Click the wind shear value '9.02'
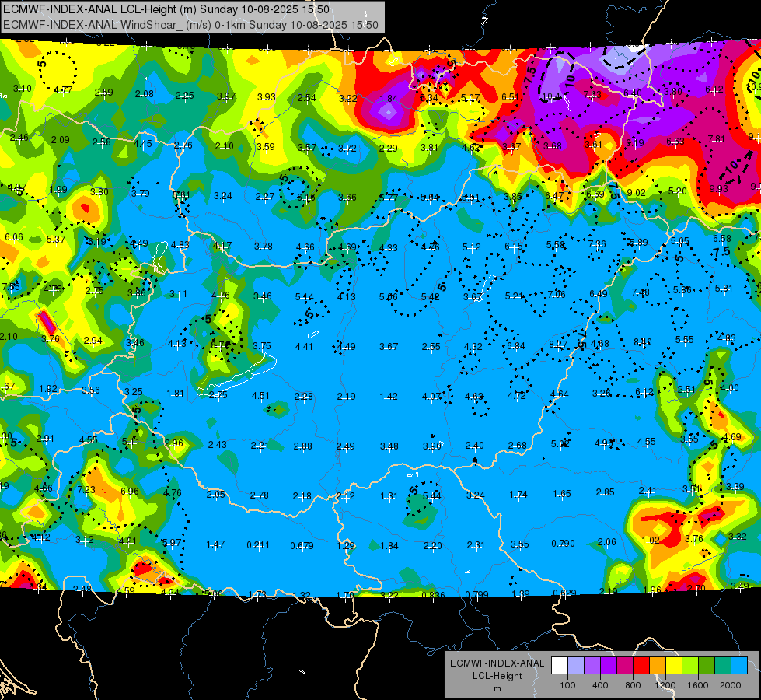The height and width of the screenshot is (700, 761). pos(637,192)
